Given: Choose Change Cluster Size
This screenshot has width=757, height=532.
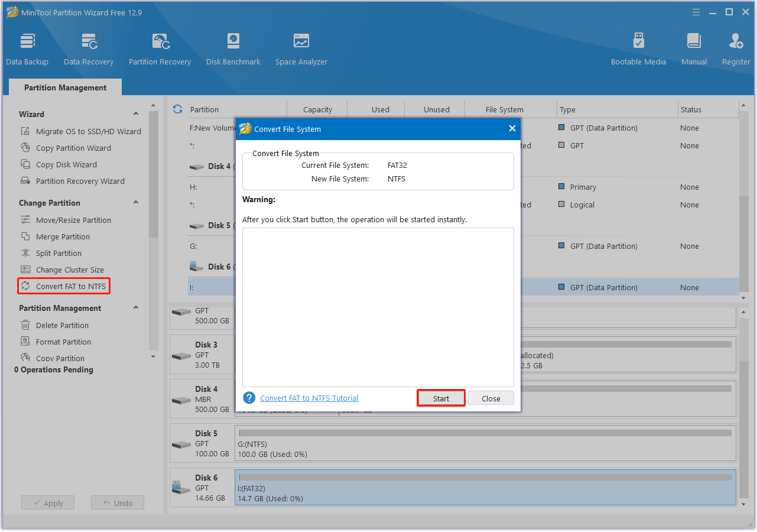Looking at the screenshot, I should coord(62,270).
